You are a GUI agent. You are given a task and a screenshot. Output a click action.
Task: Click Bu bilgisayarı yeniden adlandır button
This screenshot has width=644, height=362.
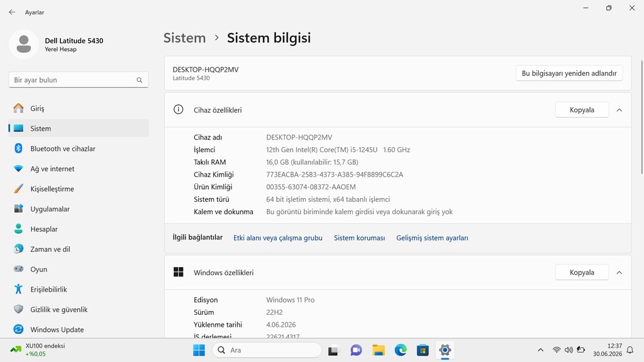[x=569, y=73]
